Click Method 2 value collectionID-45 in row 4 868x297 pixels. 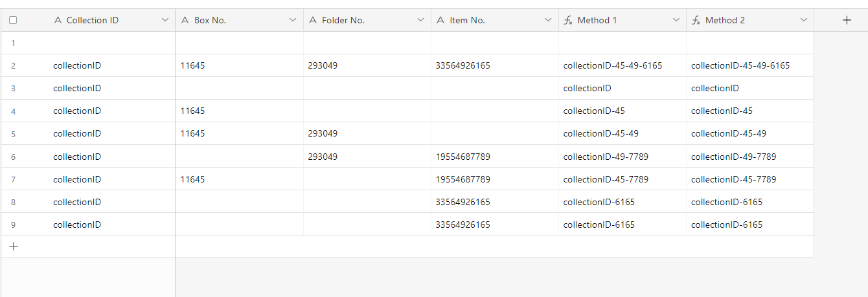[x=722, y=111]
